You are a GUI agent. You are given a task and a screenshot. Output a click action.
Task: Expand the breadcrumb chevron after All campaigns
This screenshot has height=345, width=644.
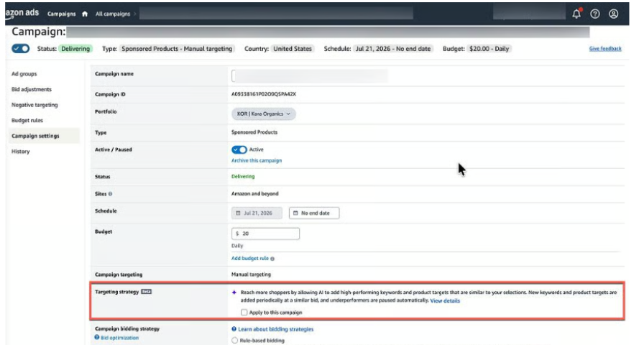[134, 14]
